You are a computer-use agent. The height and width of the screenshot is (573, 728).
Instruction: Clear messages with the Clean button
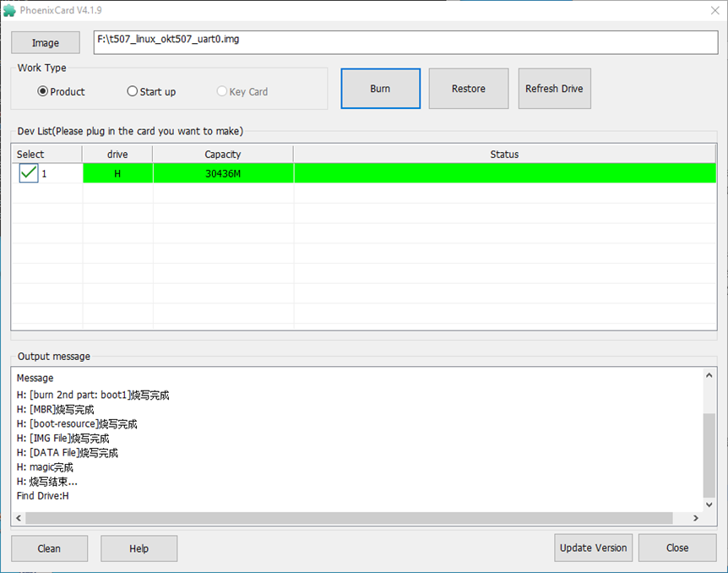[x=49, y=548]
